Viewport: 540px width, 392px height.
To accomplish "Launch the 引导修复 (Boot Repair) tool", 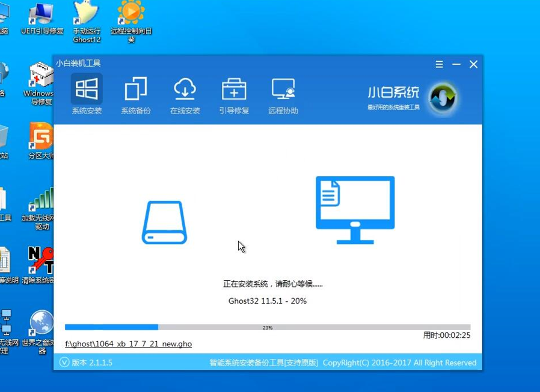I will pyautogui.click(x=234, y=94).
